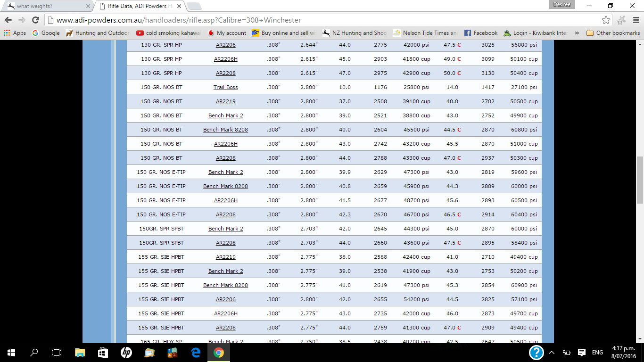Show hidden system tray icons
The image size is (644, 362).
[x=552, y=353]
